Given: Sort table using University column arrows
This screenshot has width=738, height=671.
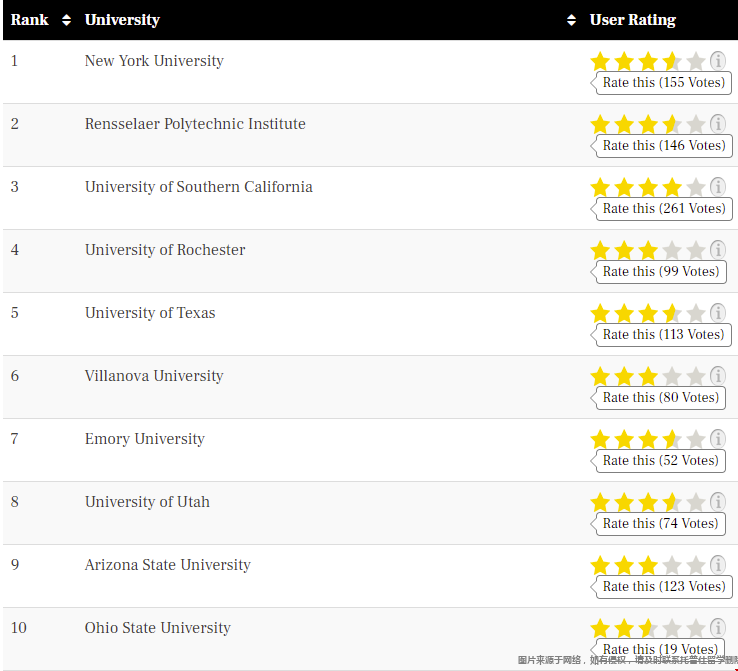Looking at the screenshot, I should click(571, 20).
